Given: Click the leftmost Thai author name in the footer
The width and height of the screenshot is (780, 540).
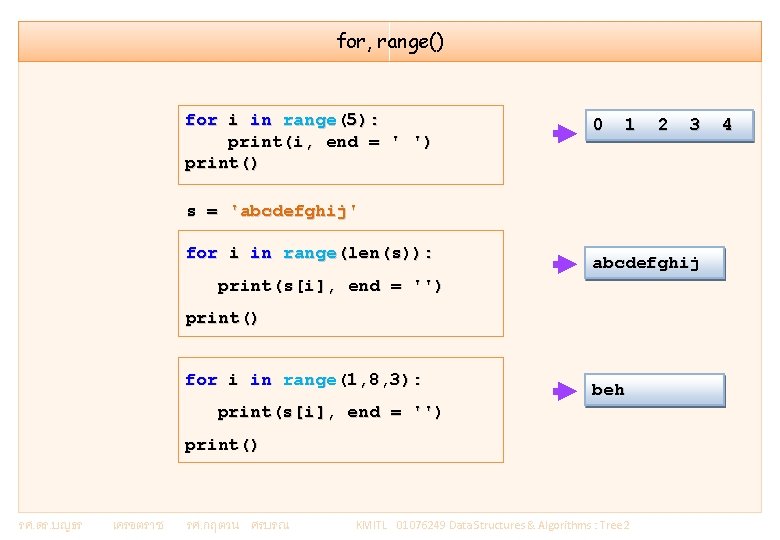Looking at the screenshot, I should click(x=91, y=526).
